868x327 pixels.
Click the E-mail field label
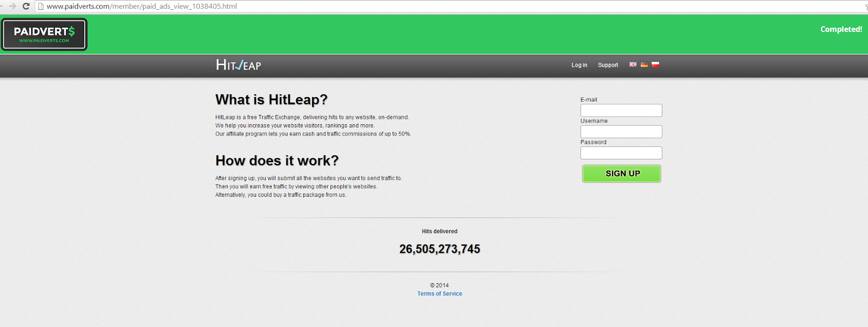[x=589, y=100]
